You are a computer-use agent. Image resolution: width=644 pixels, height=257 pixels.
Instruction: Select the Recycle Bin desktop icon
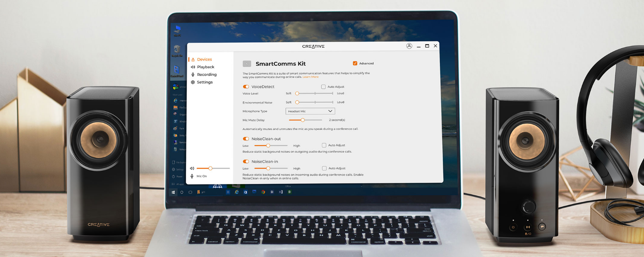[177, 51]
